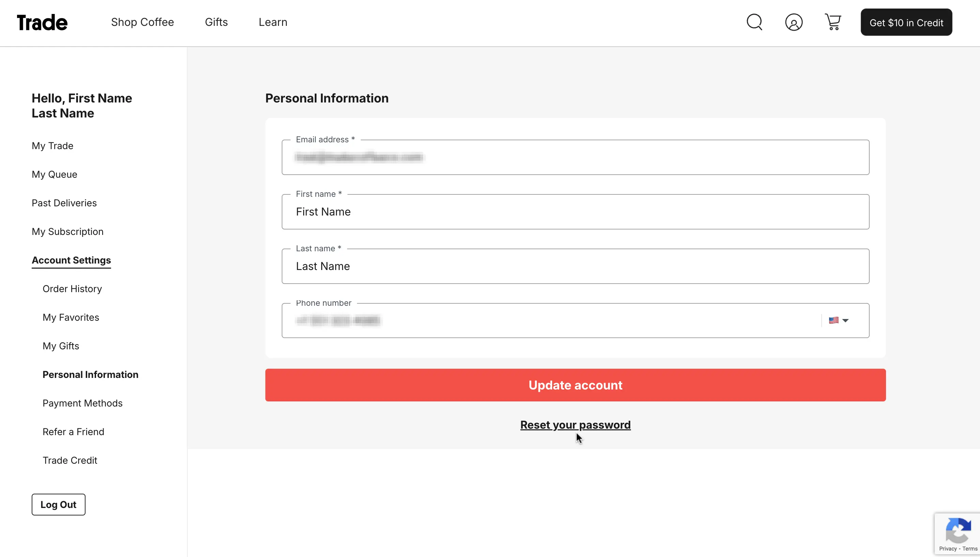Open the Learn menu item

click(273, 22)
